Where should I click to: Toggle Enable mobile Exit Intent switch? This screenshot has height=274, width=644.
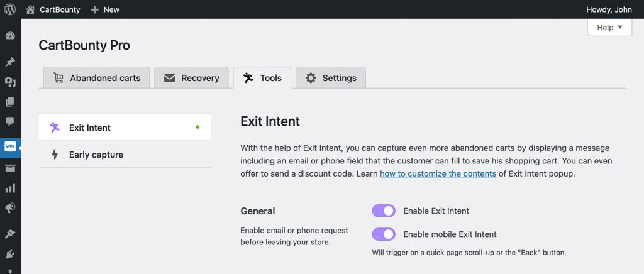click(384, 234)
